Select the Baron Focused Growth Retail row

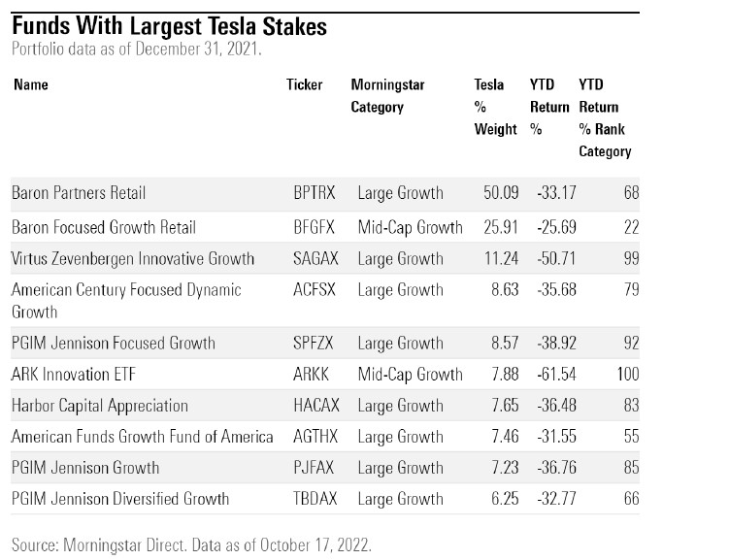(x=104, y=227)
